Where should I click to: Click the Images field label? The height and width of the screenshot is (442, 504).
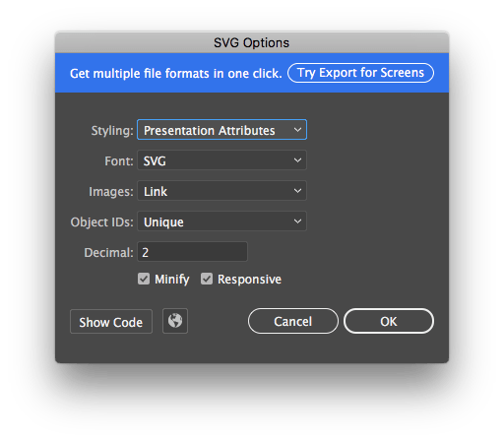coord(111,192)
